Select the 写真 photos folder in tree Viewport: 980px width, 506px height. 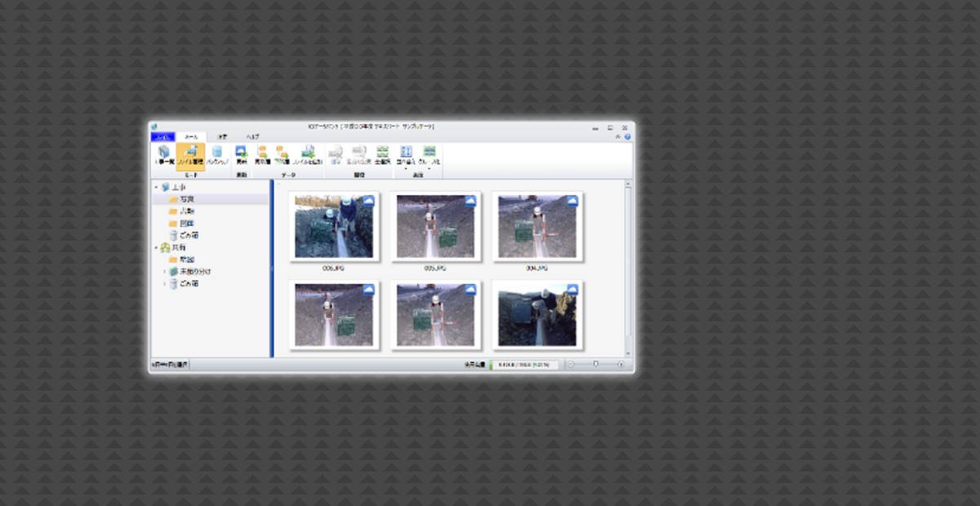[187, 198]
